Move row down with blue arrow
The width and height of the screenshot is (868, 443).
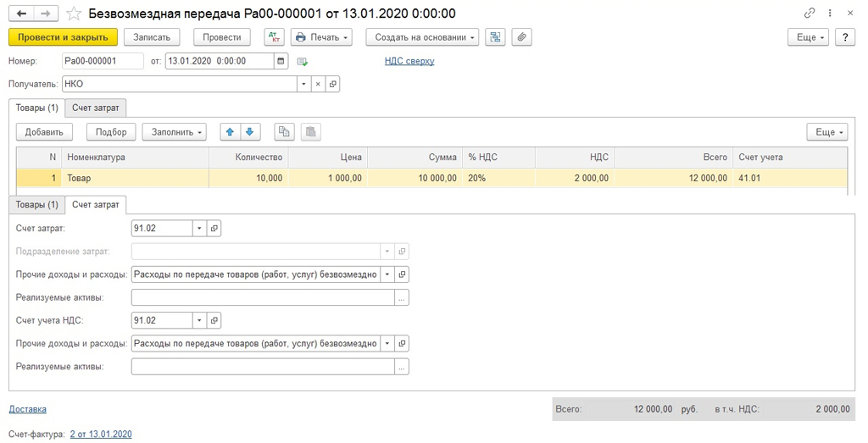[x=250, y=131]
